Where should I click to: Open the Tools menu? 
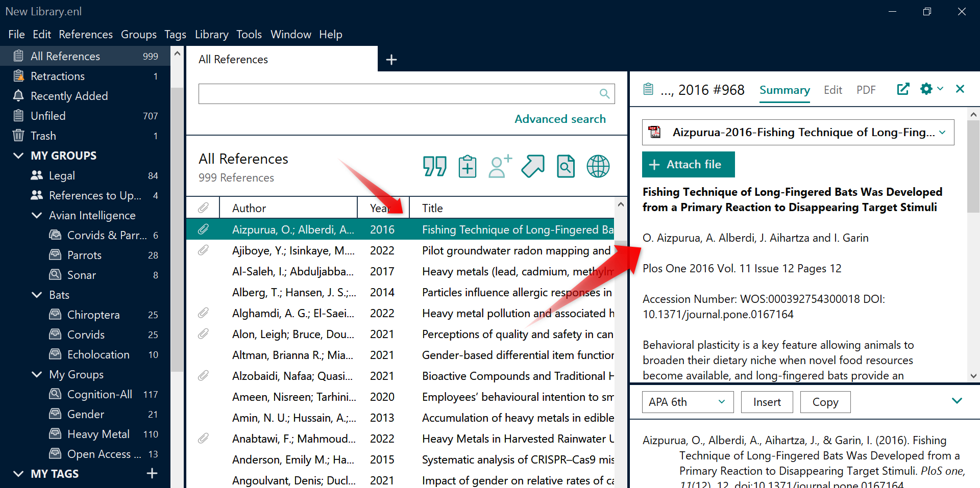click(249, 34)
